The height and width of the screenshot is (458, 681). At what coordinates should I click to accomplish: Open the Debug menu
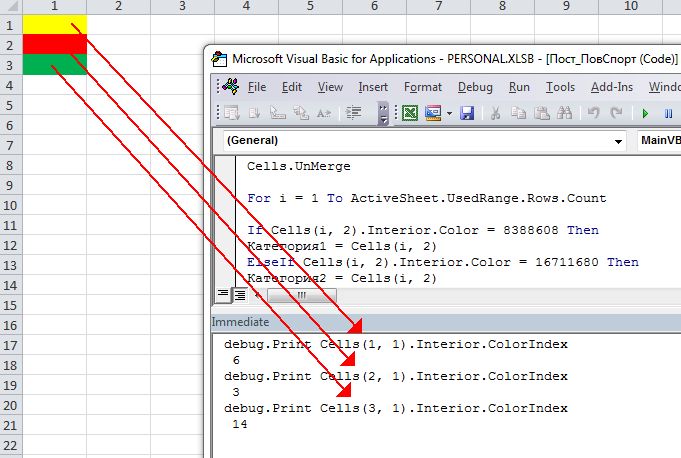click(475, 87)
